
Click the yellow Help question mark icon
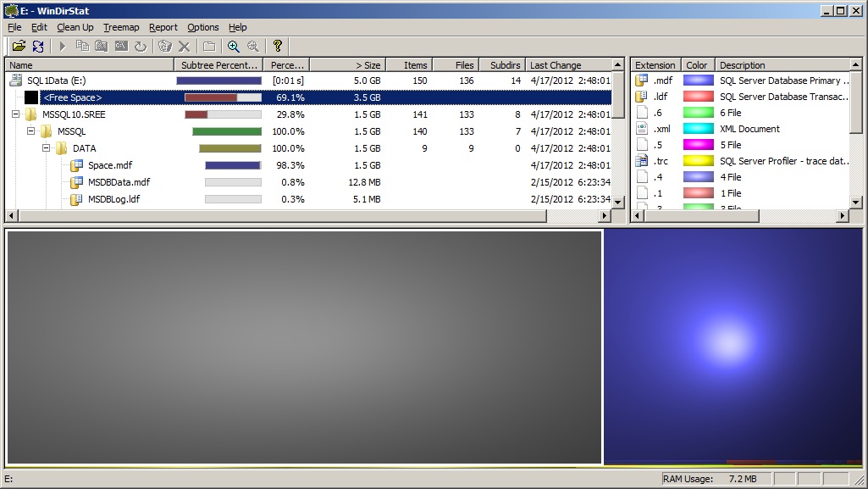pyautogui.click(x=277, y=47)
